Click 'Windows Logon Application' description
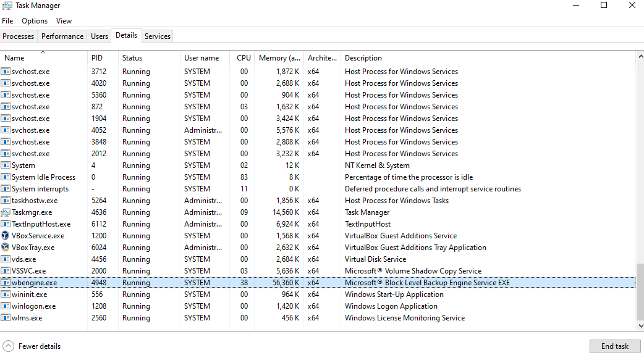644x355 pixels. (391, 306)
